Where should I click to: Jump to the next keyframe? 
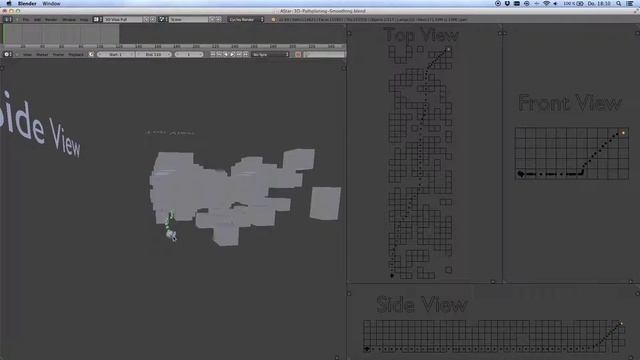239,54
